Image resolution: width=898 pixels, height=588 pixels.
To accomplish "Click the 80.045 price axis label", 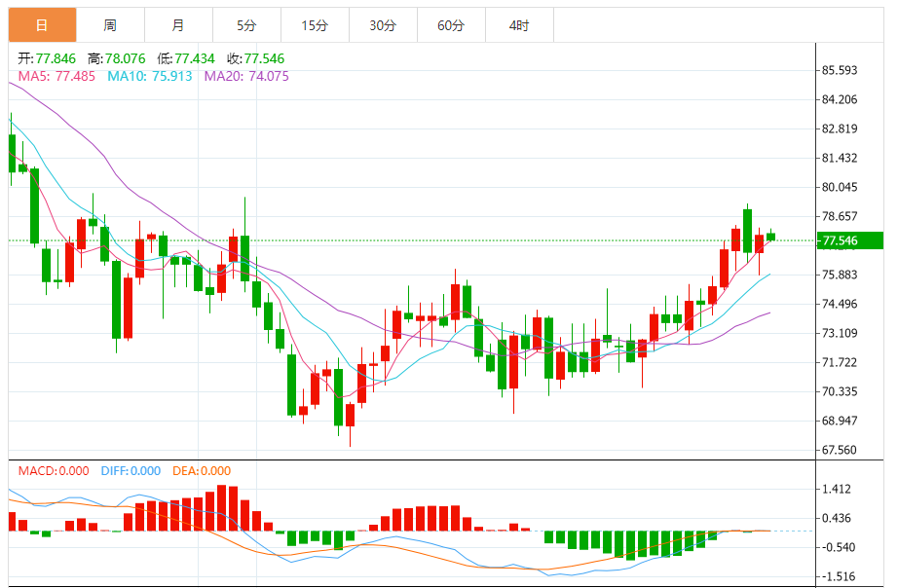I will point(840,187).
